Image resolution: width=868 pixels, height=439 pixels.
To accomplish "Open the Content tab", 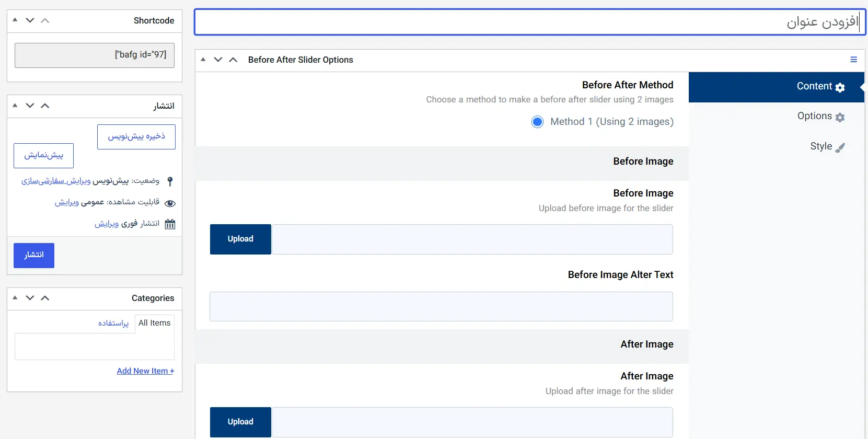I will [x=777, y=87].
